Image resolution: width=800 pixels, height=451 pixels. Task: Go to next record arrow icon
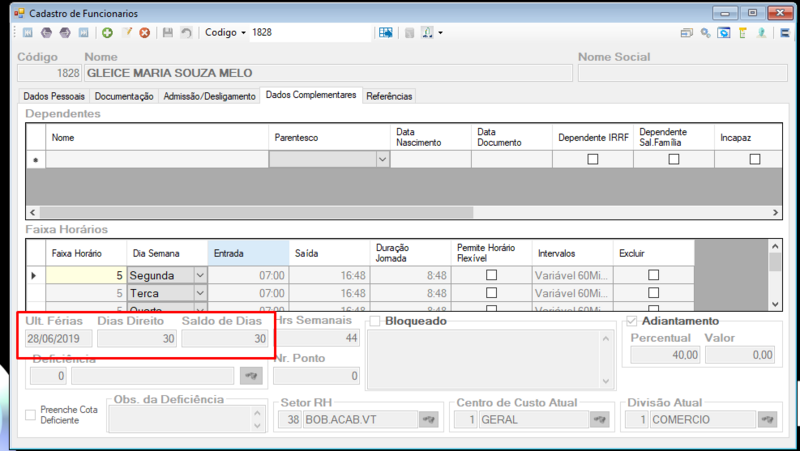(x=65, y=33)
